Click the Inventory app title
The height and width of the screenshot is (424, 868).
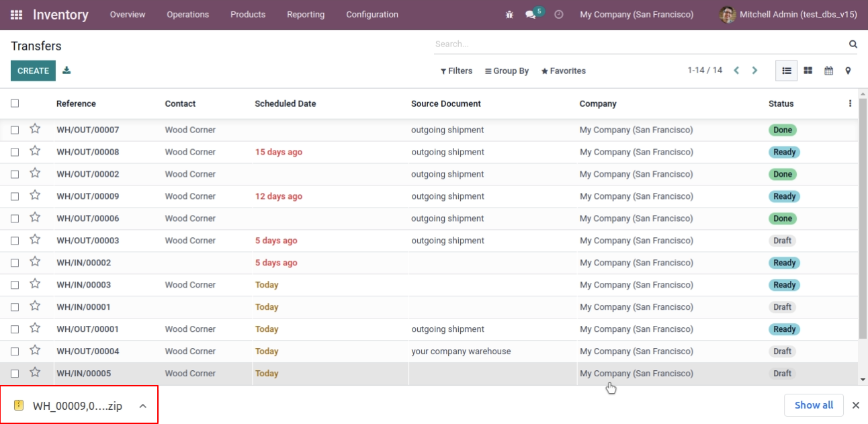pyautogui.click(x=60, y=14)
